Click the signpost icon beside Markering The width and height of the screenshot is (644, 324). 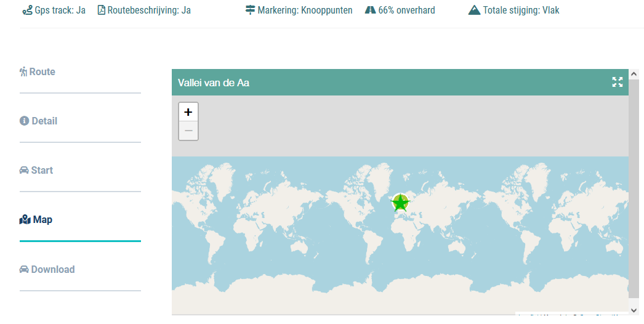click(250, 10)
